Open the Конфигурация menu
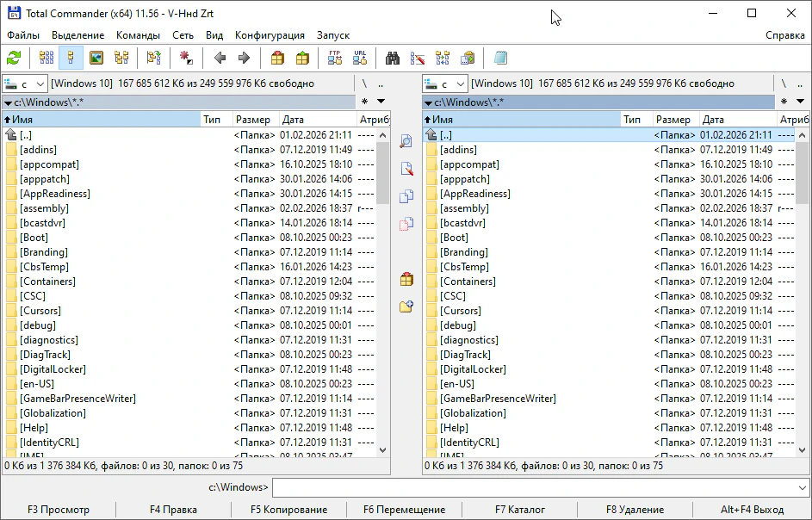Viewport: 812px width, 520px height. coord(270,35)
